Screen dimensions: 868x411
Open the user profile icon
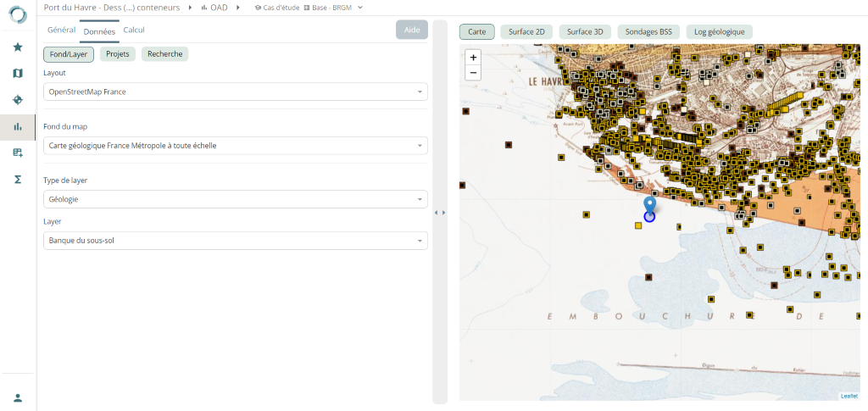[18, 397]
